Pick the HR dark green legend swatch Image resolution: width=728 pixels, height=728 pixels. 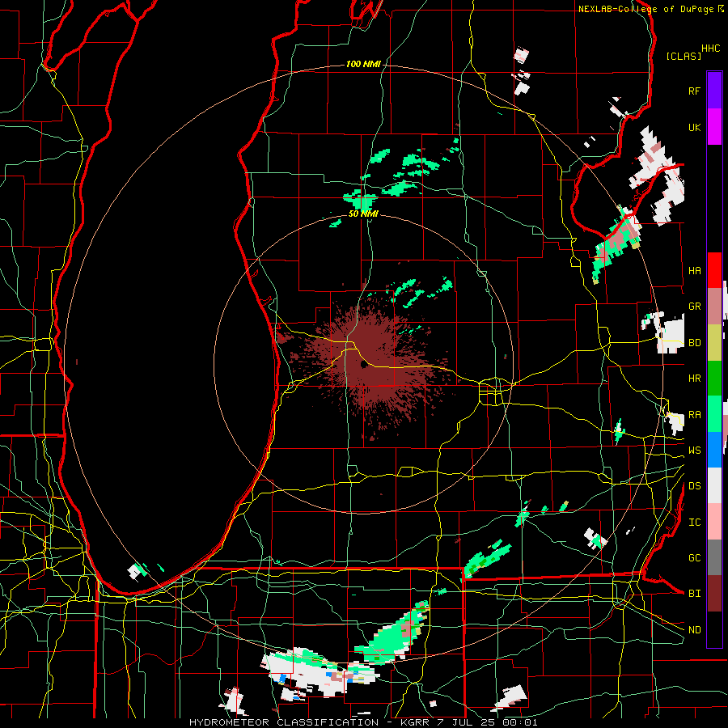point(714,378)
